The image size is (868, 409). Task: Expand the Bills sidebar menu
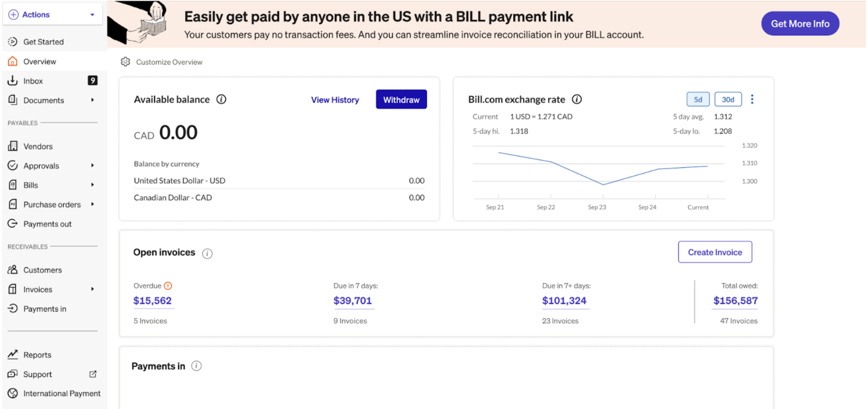point(93,185)
